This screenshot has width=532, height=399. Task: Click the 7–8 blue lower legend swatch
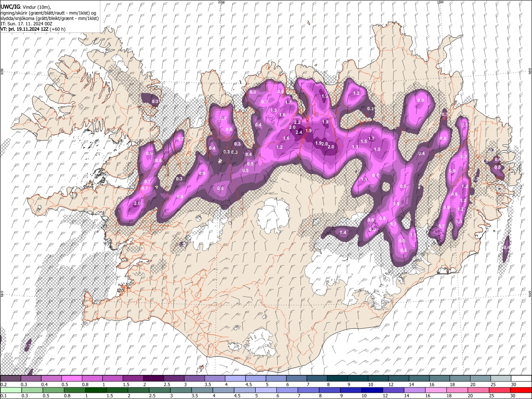tap(308, 390)
